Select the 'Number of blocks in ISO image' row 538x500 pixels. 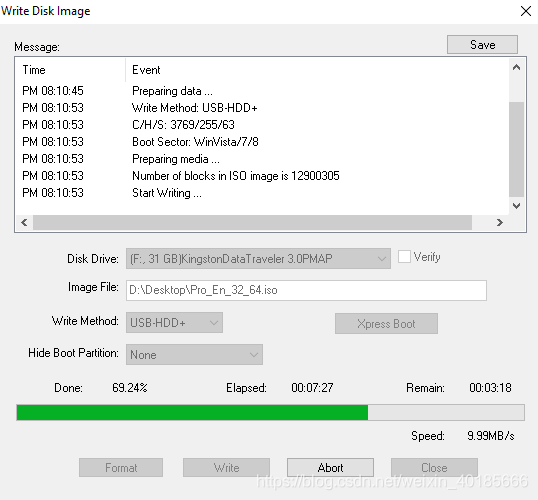pos(262,176)
